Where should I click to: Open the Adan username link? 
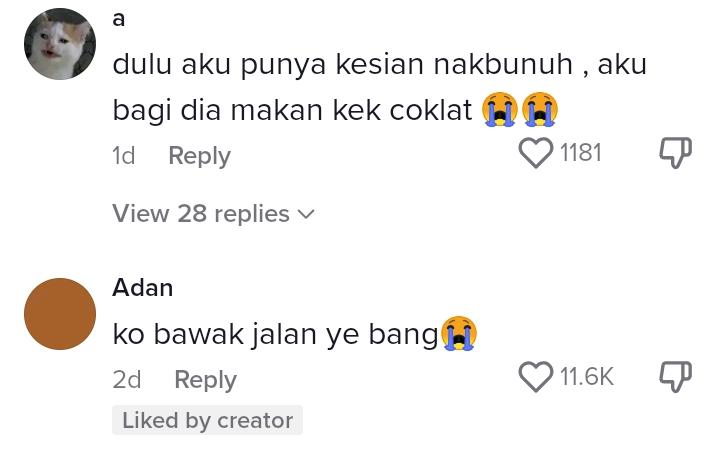143,288
